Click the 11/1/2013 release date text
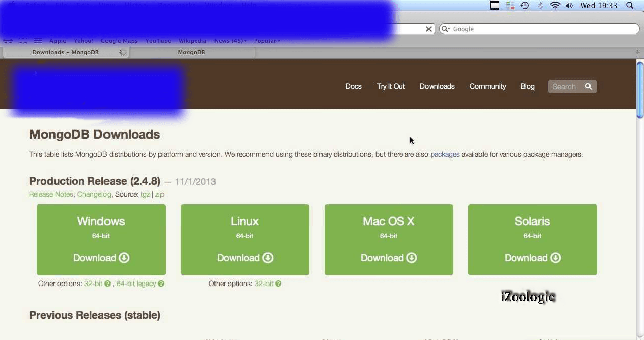The height and width of the screenshot is (340, 644). click(x=195, y=182)
